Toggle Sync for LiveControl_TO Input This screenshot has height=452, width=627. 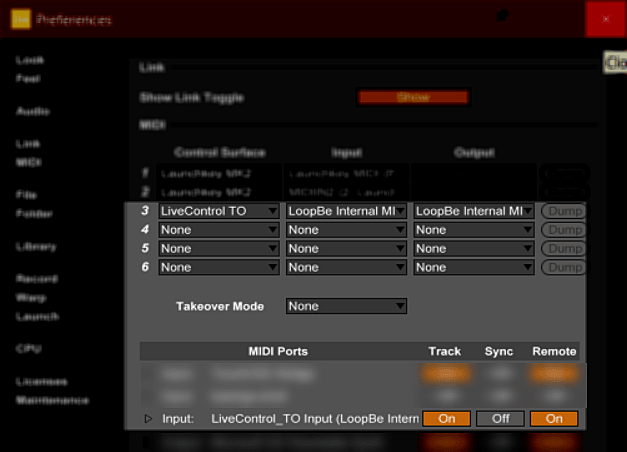tap(500, 419)
